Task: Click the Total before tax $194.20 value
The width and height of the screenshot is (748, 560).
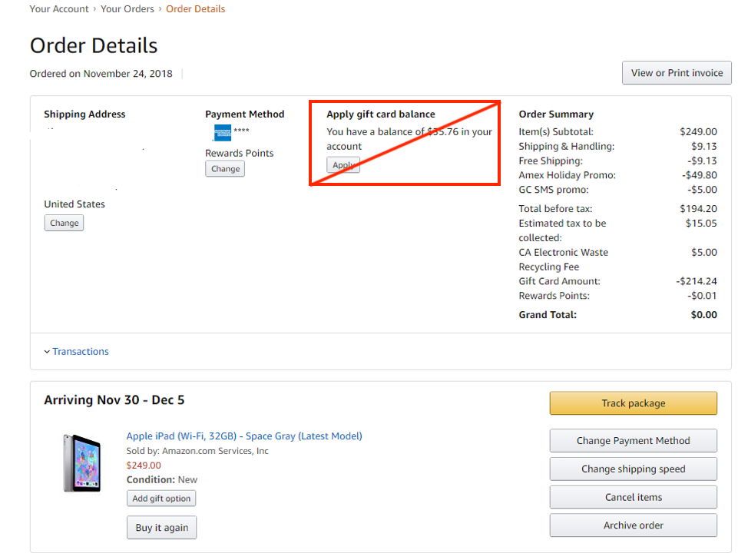Action: (698, 209)
